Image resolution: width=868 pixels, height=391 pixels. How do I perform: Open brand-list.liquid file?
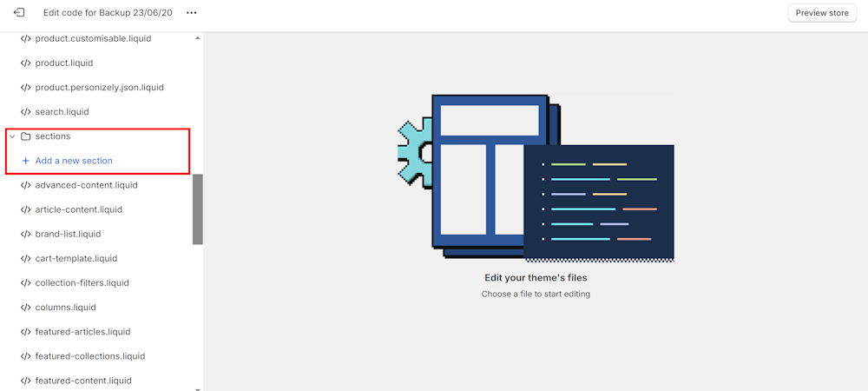point(68,234)
